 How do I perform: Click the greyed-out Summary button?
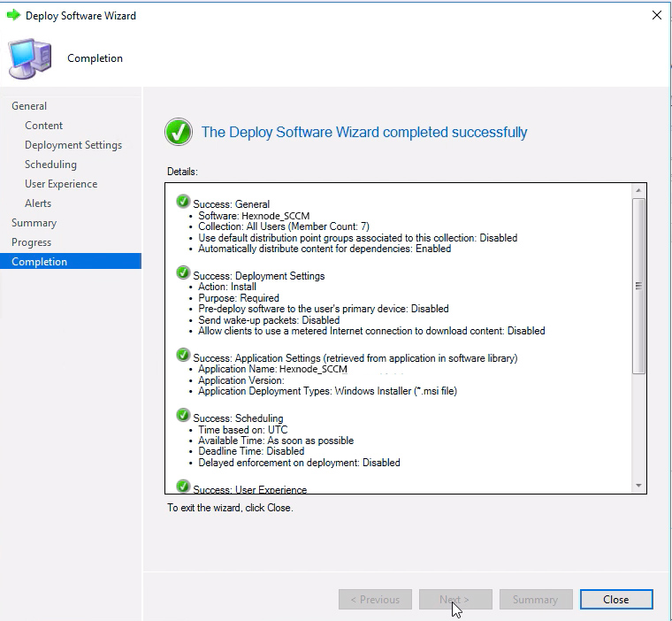tap(536, 599)
